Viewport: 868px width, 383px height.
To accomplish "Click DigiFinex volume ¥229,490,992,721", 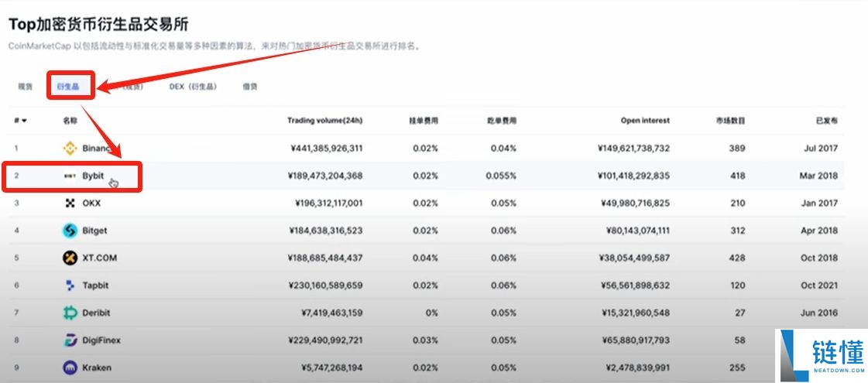I will point(325,340).
